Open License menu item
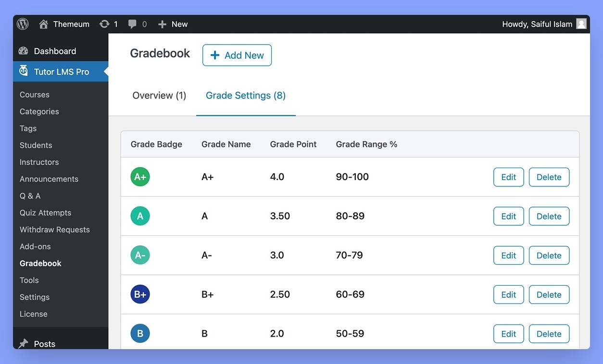The height and width of the screenshot is (364, 603). [x=34, y=314]
